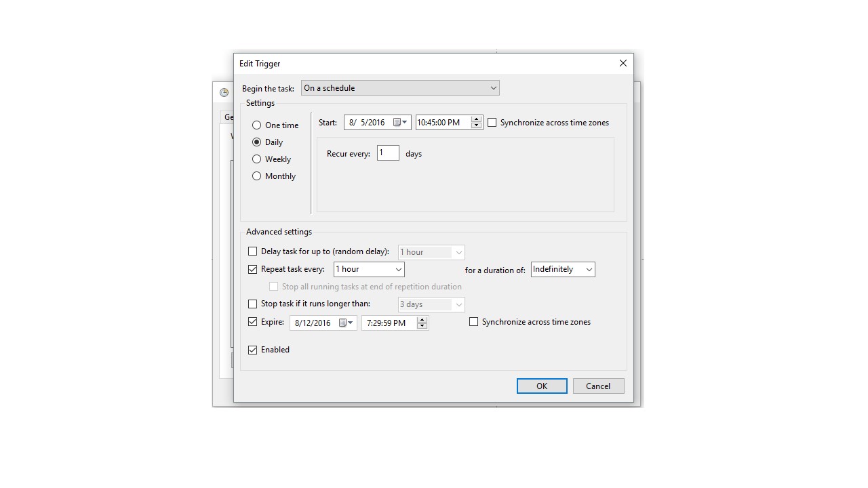Enable Delay task random delay checkbox
Image resolution: width=868 pixels, height=488 pixels.
[253, 251]
